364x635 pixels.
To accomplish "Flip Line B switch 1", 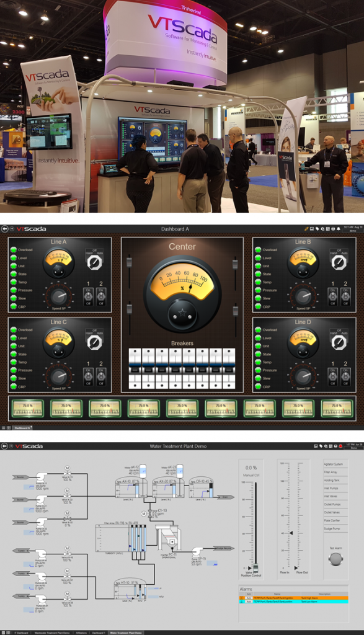I will [333, 297].
